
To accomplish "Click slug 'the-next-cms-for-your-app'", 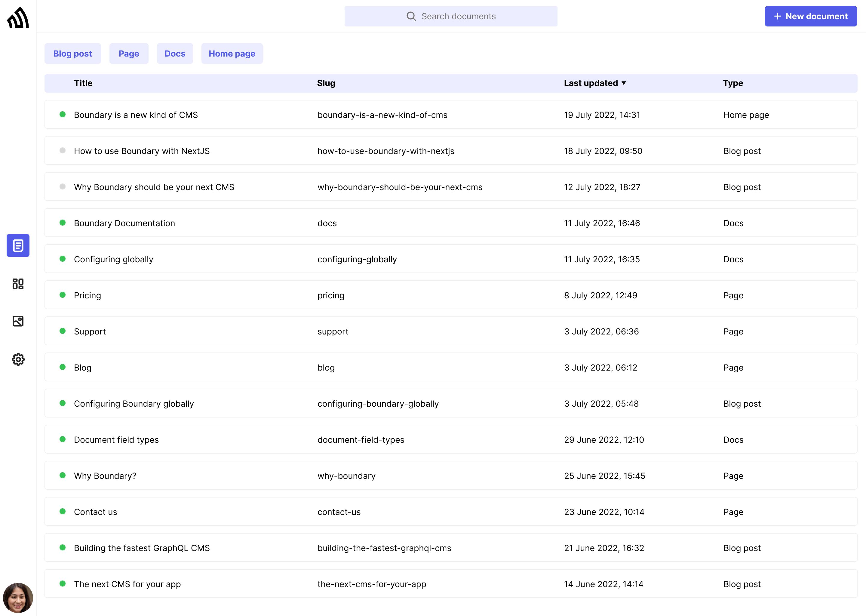I will (372, 584).
